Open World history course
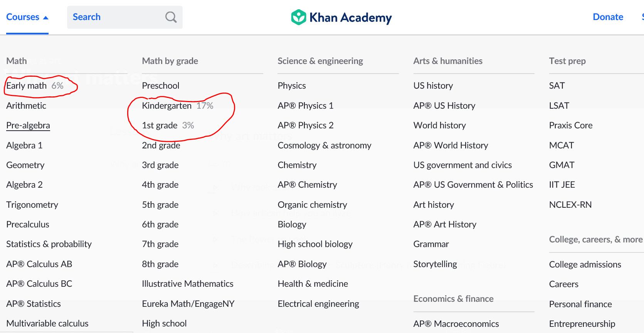The width and height of the screenshot is (644, 333). pyautogui.click(x=439, y=125)
